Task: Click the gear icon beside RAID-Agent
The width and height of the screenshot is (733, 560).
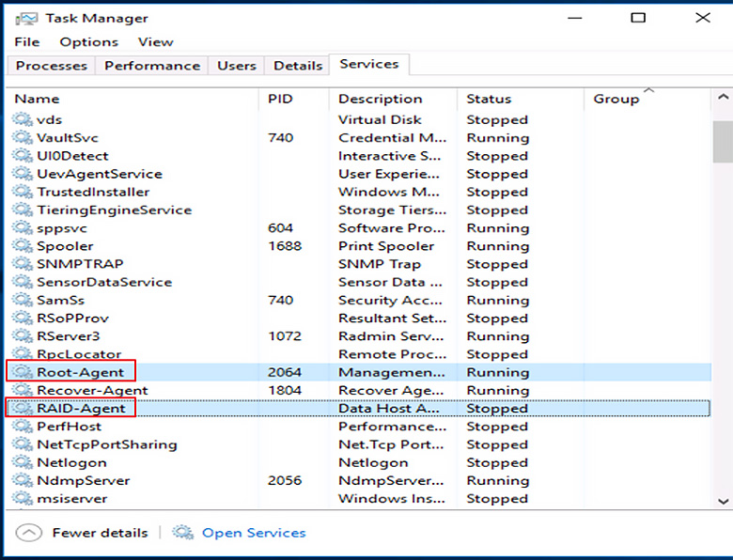Action: (22, 408)
